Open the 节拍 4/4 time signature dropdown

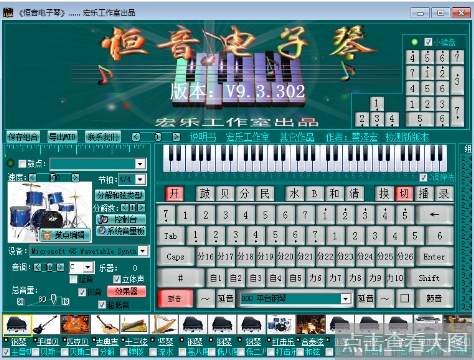point(140,180)
